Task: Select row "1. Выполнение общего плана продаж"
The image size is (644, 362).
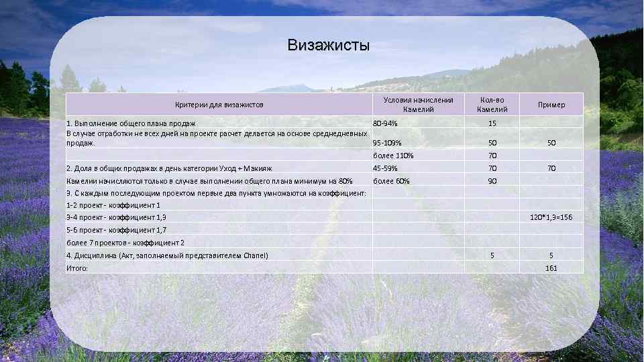Action: pos(131,123)
